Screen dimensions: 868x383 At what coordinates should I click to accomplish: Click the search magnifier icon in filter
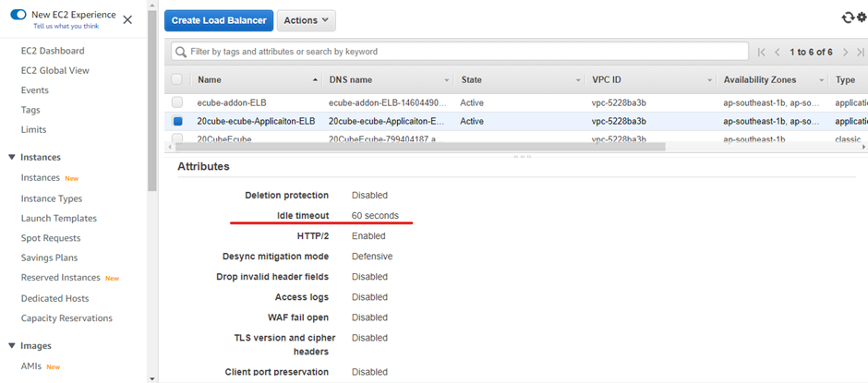tap(181, 52)
